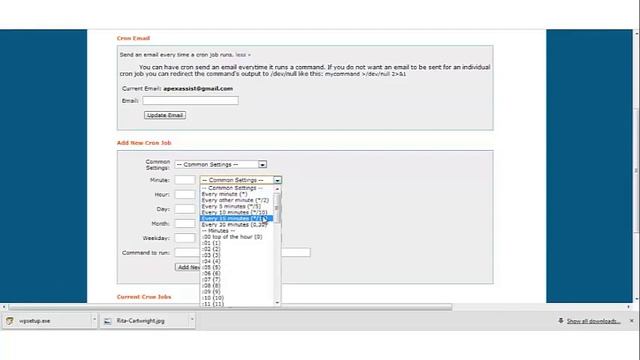Click horizontal scrollbar right arrow
Image resolution: width=640 pixels, height=360 pixels.
click(629, 307)
